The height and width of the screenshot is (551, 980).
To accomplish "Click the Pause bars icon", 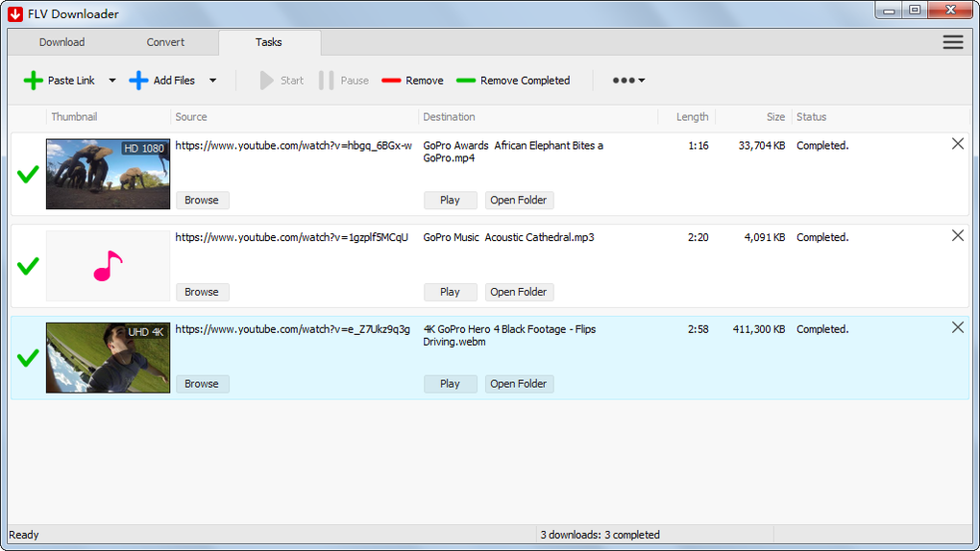I will pyautogui.click(x=327, y=81).
